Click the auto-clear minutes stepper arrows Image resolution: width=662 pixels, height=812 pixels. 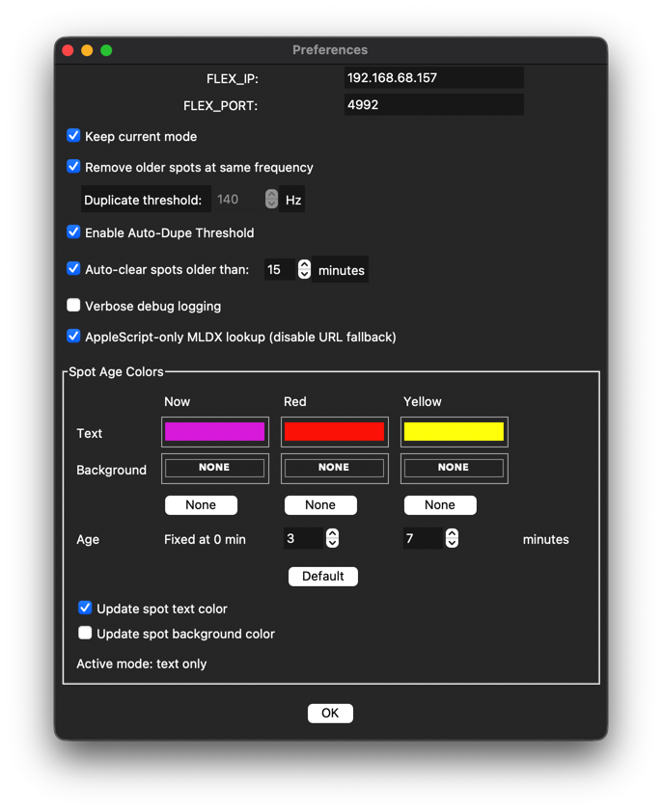tap(304, 269)
